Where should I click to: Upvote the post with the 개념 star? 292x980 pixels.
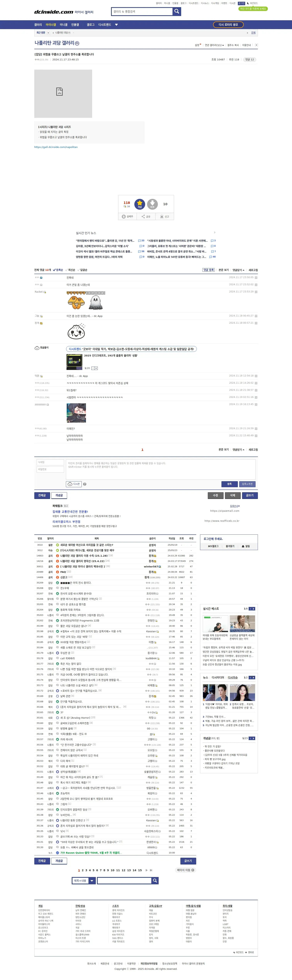(x=140, y=204)
